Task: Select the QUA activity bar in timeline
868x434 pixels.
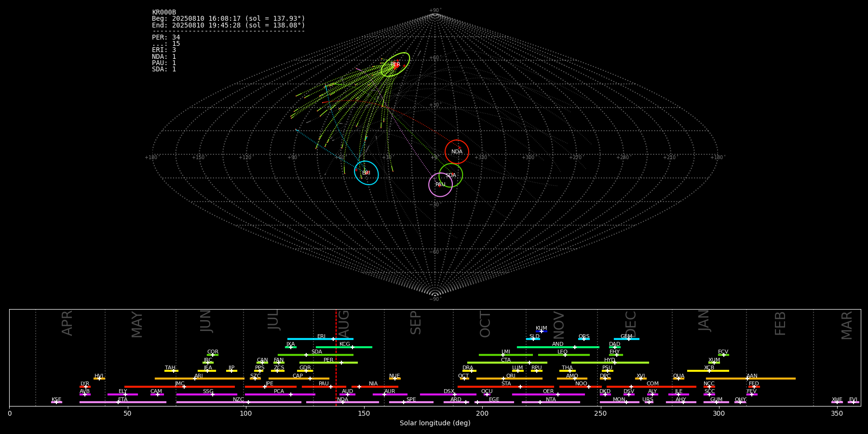Action: coord(678,379)
